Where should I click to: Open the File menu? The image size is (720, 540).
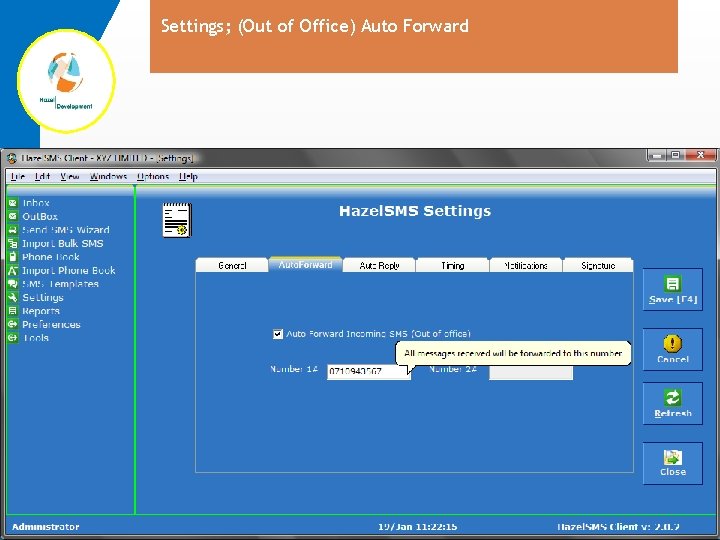click(x=17, y=177)
